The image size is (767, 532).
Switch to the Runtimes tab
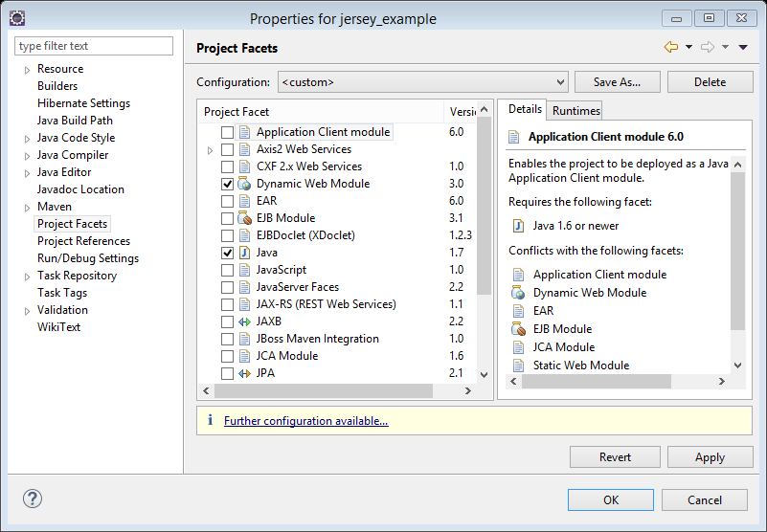point(575,111)
